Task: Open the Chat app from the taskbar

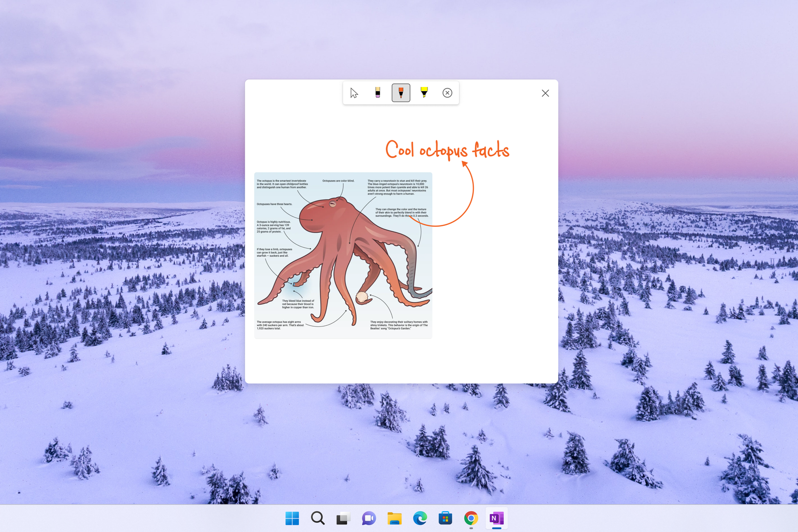Action: (x=369, y=518)
